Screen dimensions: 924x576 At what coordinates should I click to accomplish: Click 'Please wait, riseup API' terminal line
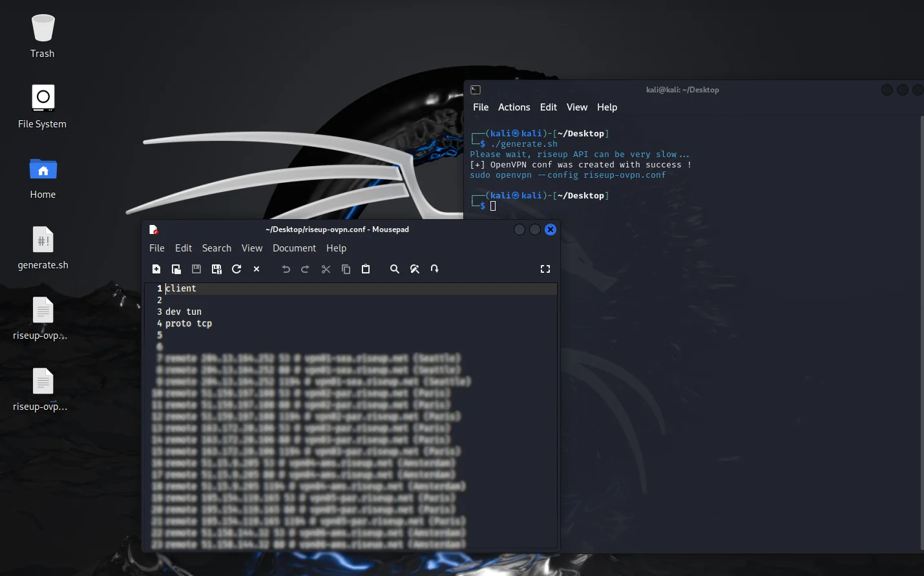pos(580,155)
